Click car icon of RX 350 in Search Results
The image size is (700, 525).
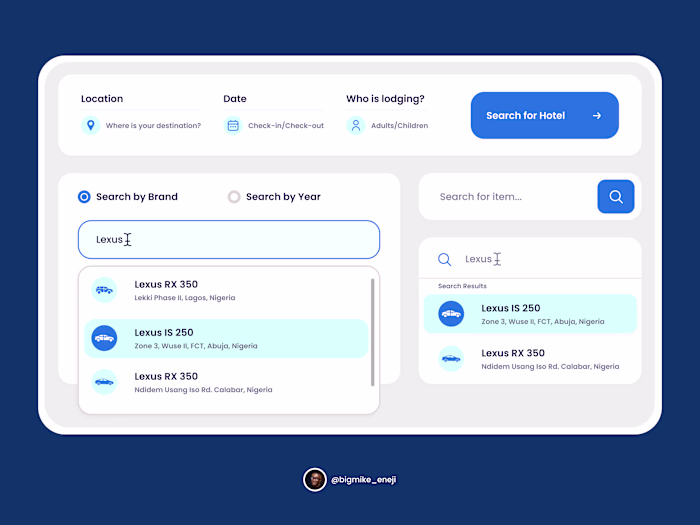[451, 358]
